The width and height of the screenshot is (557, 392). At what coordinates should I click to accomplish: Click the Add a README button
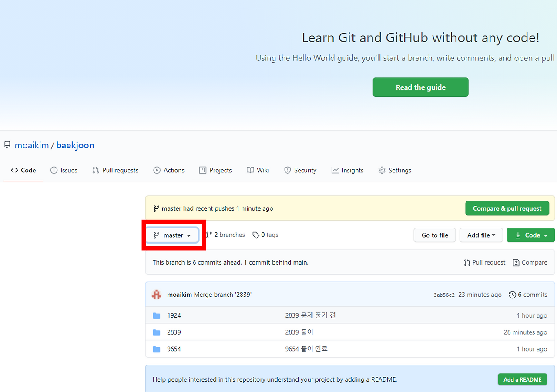(x=522, y=379)
